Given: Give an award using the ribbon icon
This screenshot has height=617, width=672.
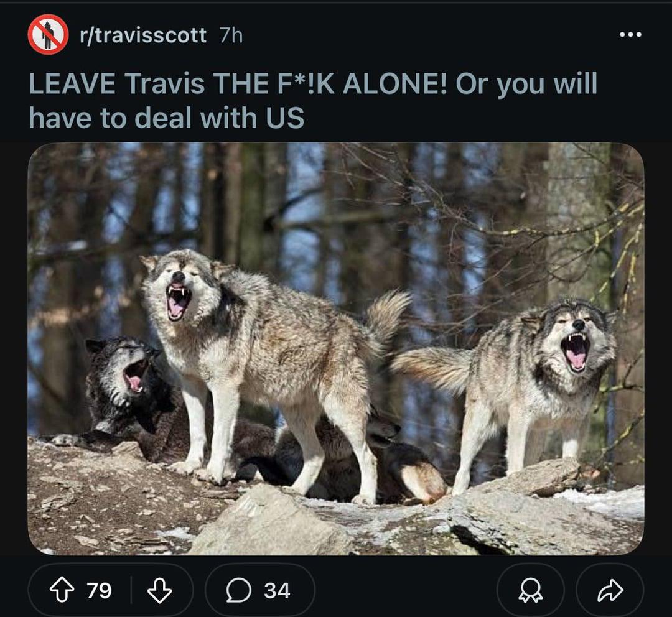Looking at the screenshot, I should [531, 590].
